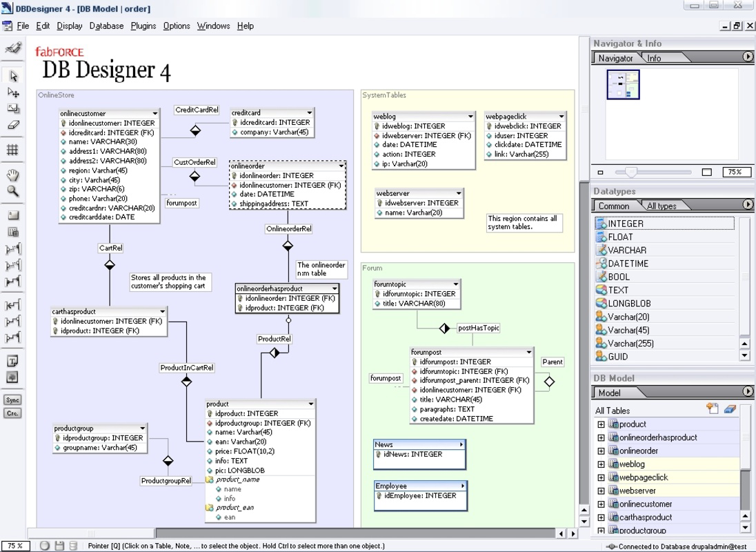The width and height of the screenshot is (756, 552).
Task: Select the relation tool with left arrow
Action: (13, 305)
